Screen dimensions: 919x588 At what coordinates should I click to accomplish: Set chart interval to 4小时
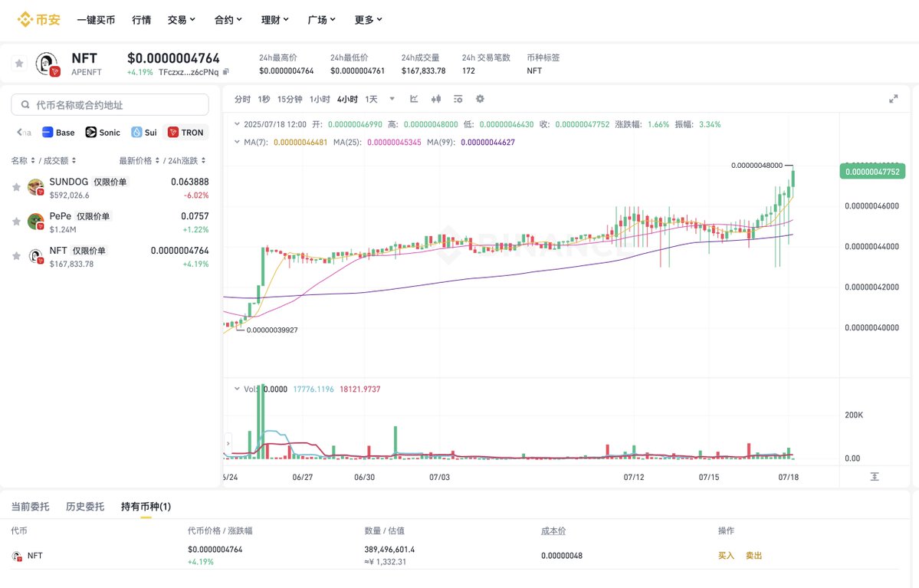tap(347, 99)
